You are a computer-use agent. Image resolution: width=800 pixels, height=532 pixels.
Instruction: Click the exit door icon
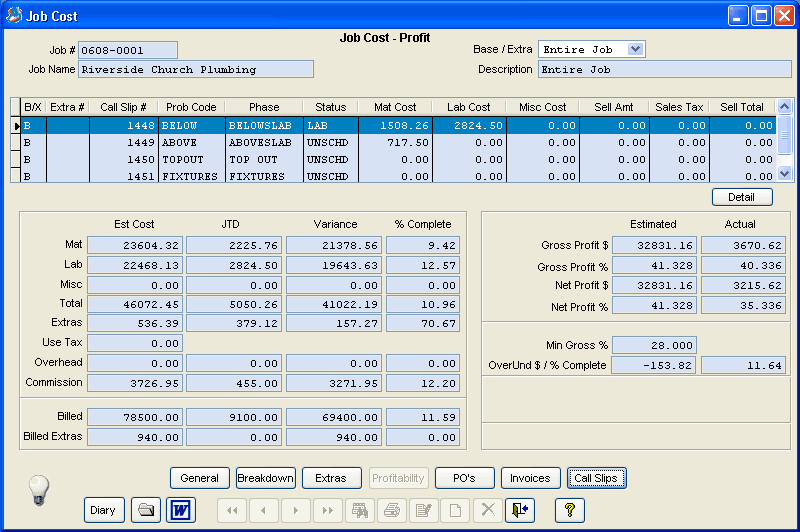[518, 510]
